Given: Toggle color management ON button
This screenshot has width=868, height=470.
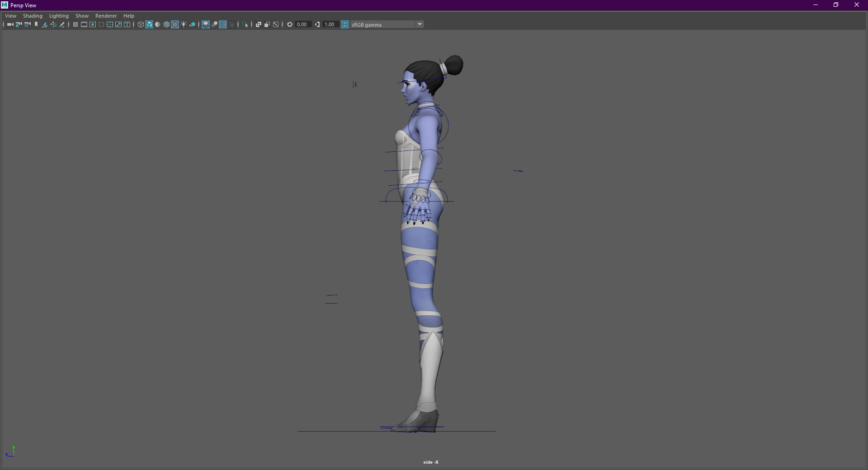Looking at the screenshot, I should pos(345,24).
